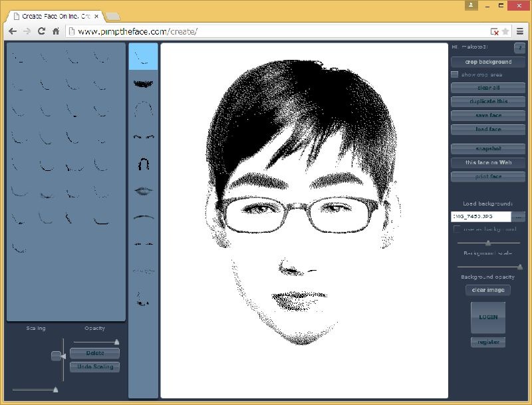Reload the page in Chrome

pos(41,31)
